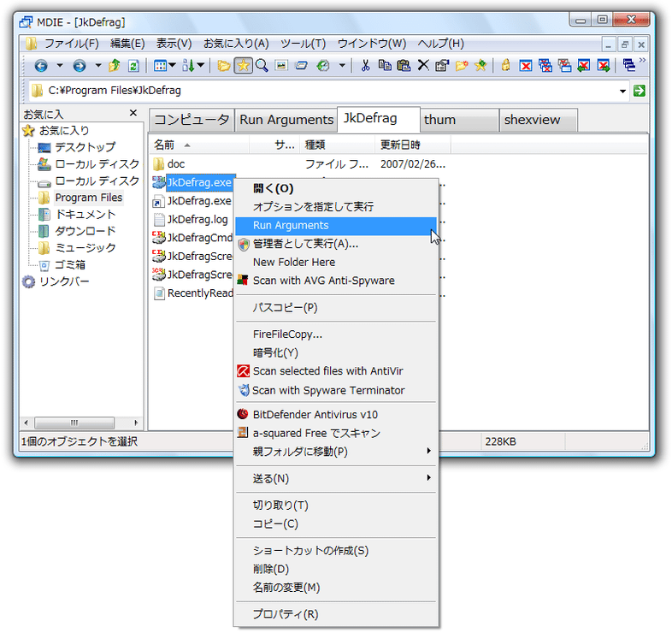Click the pin star toolbar icon

[x=480, y=66]
